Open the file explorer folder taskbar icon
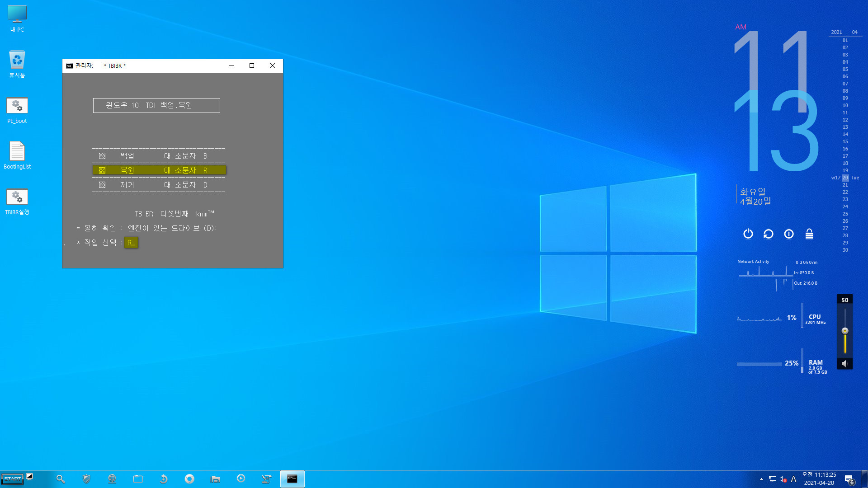The width and height of the screenshot is (868, 488). 215,479
